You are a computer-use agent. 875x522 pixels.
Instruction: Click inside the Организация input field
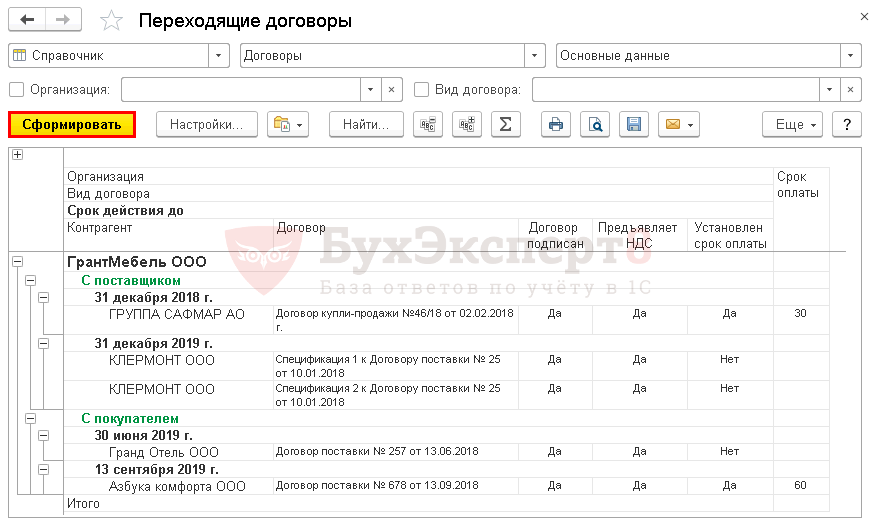[x=241, y=90]
